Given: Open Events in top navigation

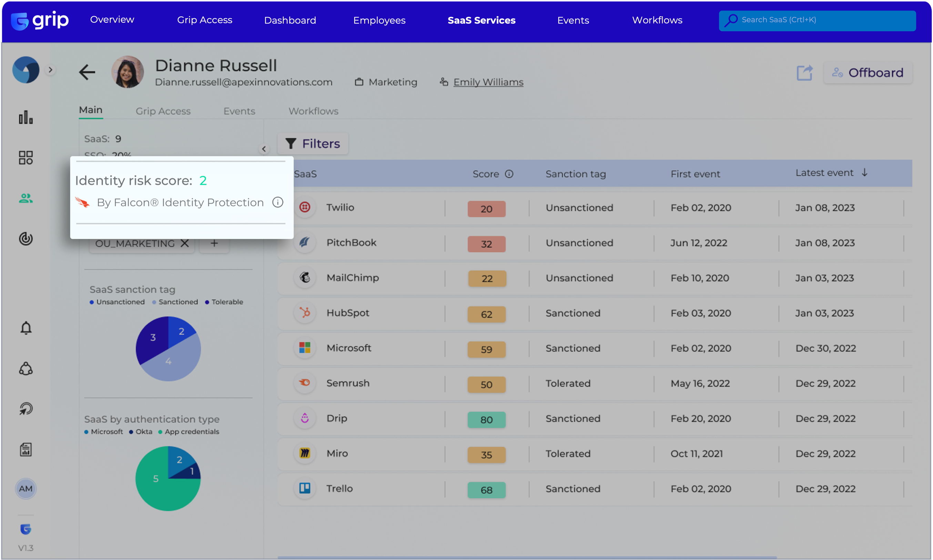Looking at the screenshot, I should click(x=573, y=20).
